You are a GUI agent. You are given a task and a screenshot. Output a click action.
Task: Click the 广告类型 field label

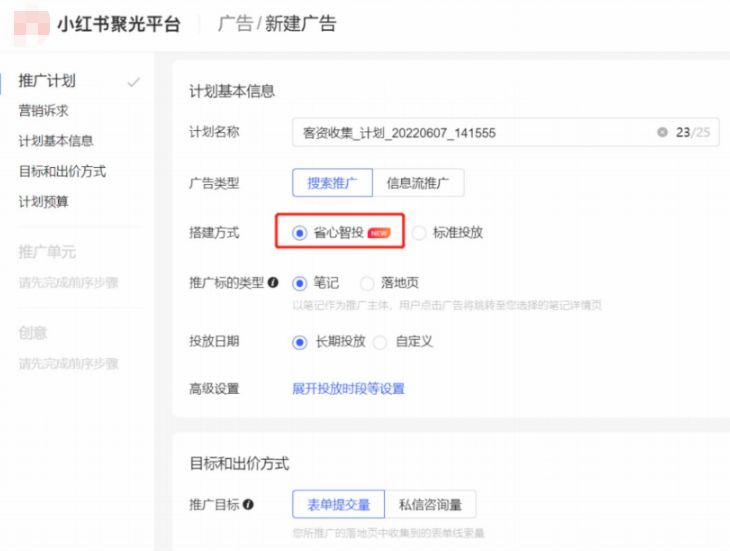click(x=214, y=183)
